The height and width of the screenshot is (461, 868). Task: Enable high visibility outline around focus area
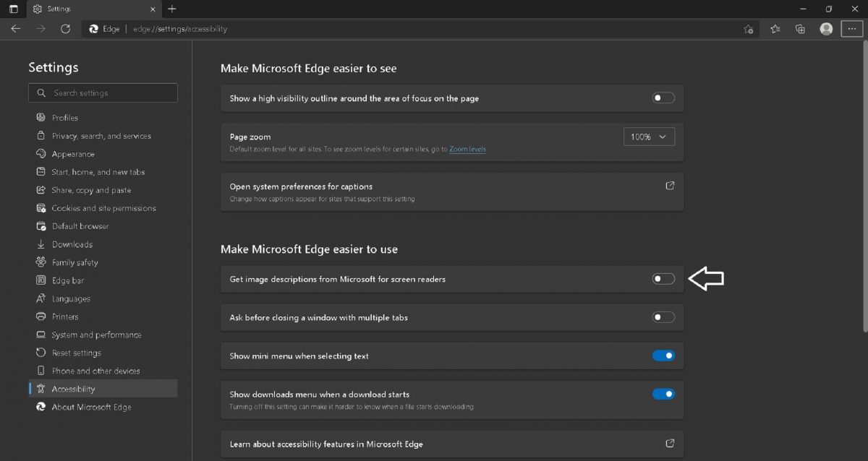(x=663, y=98)
